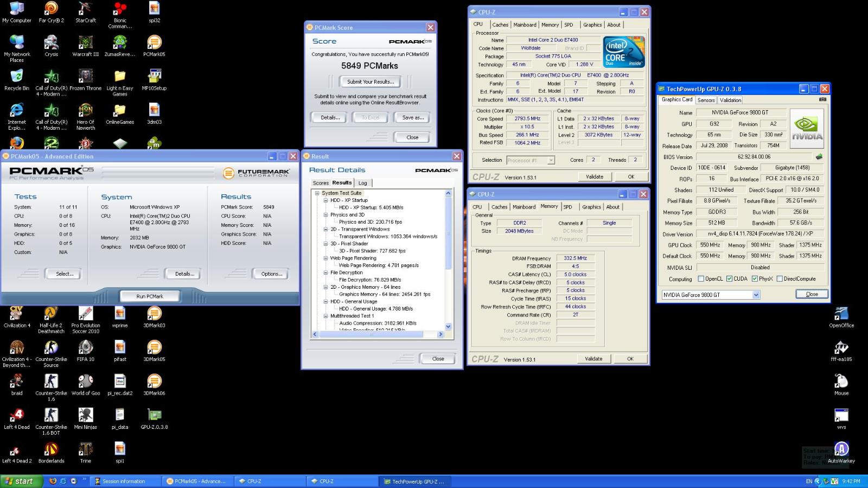868x488 pixels.
Task: Open Pro Evolution Soccer 2010 icon
Action: click(x=86, y=320)
